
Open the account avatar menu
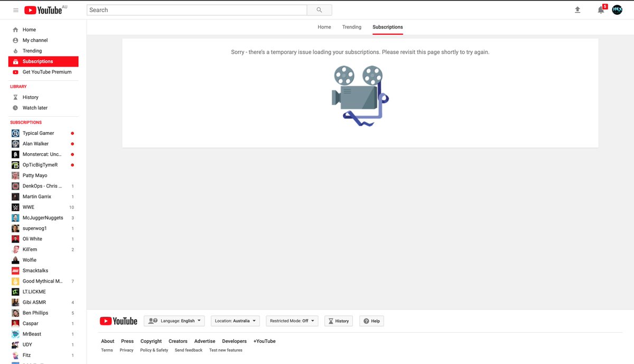tap(617, 10)
